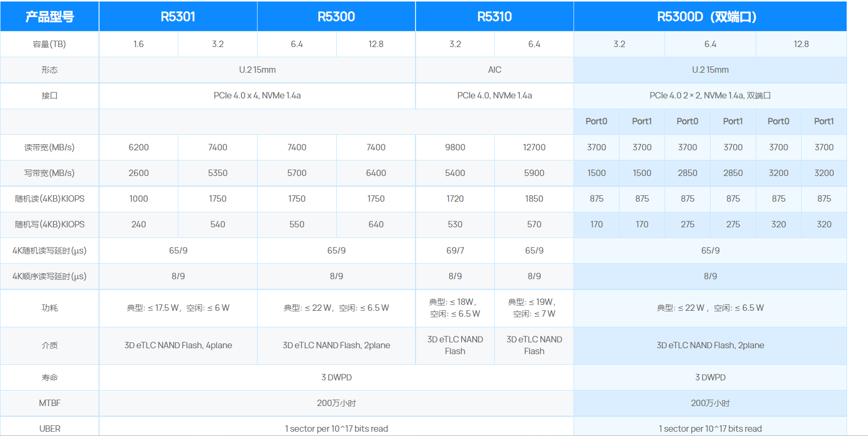Click the AIC form factor cell
Image resolution: width=868 pixels, height=436 pixels.
click(494, 70)
